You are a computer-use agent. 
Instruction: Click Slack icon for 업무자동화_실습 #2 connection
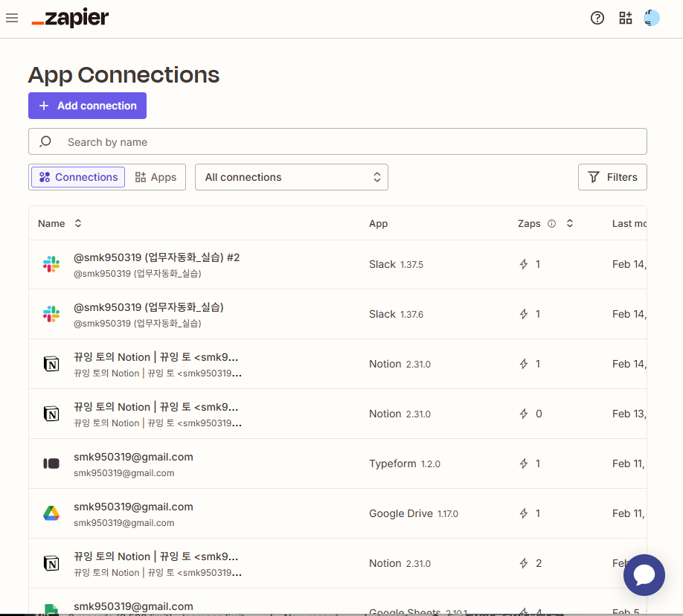click(51, 264)
